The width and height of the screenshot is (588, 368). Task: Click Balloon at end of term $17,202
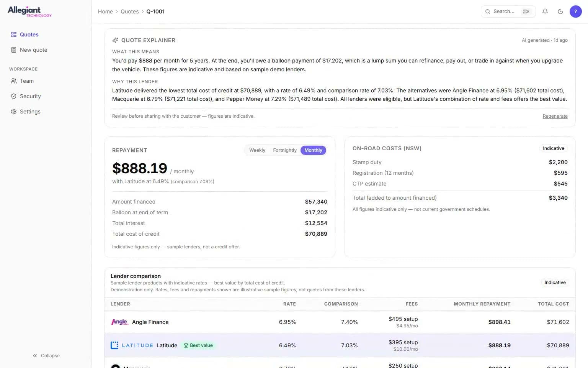pyautogui.click(x=316, y=212)
